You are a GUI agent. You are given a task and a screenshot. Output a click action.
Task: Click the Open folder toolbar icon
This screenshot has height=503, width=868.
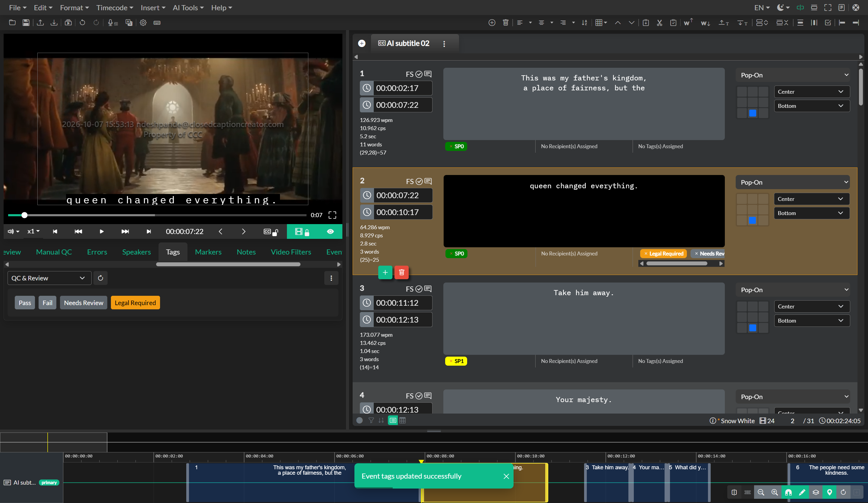click(12, 23)
